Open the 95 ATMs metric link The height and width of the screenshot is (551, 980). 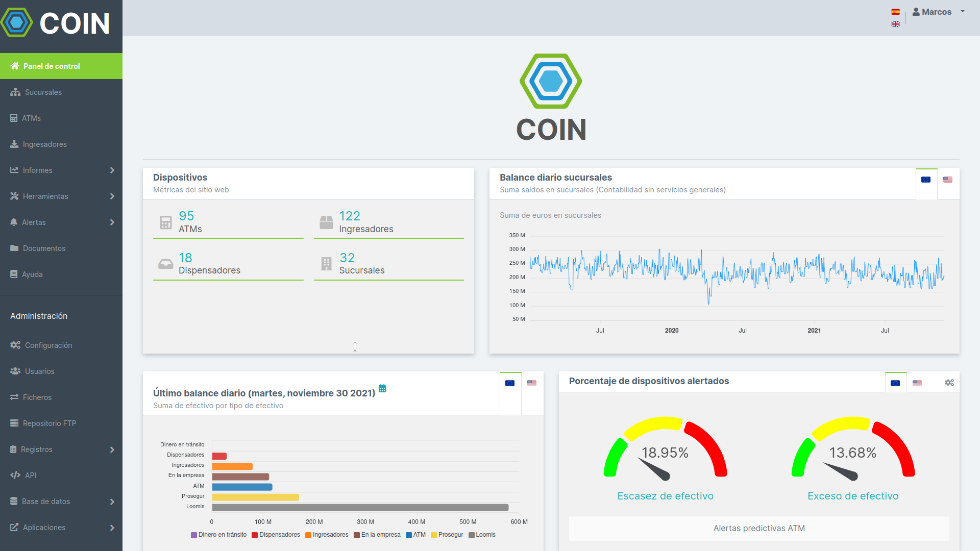(228, 222)
